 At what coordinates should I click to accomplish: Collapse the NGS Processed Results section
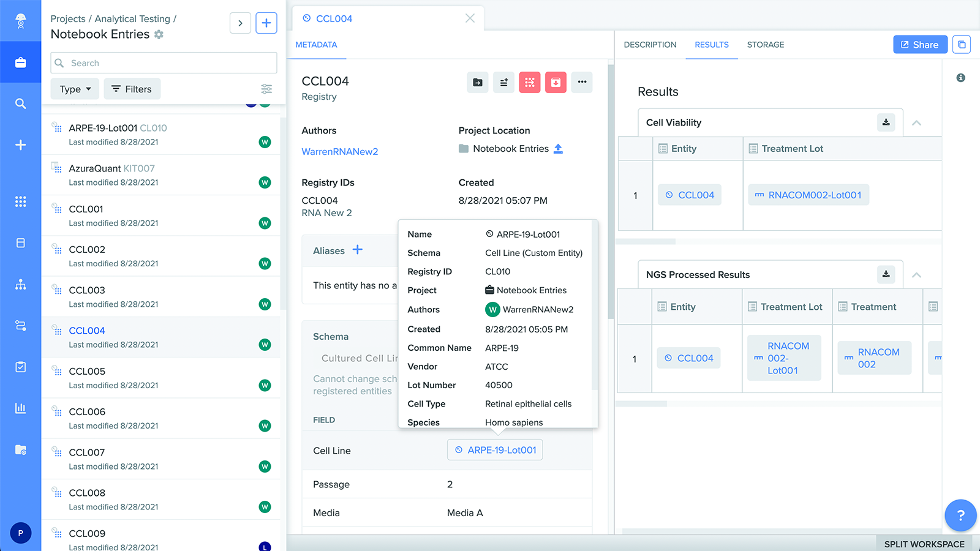916,275
